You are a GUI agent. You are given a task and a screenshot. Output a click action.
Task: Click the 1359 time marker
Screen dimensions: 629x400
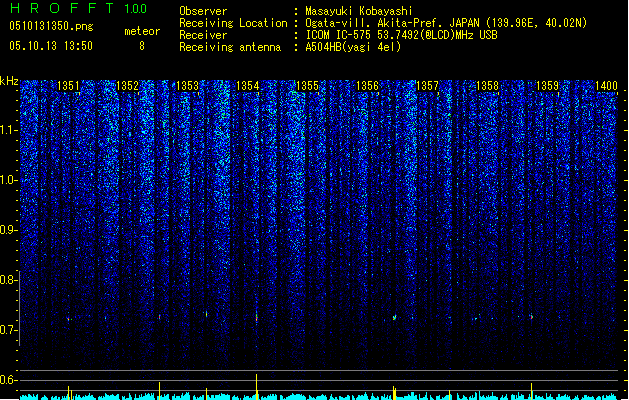[548, 86]
